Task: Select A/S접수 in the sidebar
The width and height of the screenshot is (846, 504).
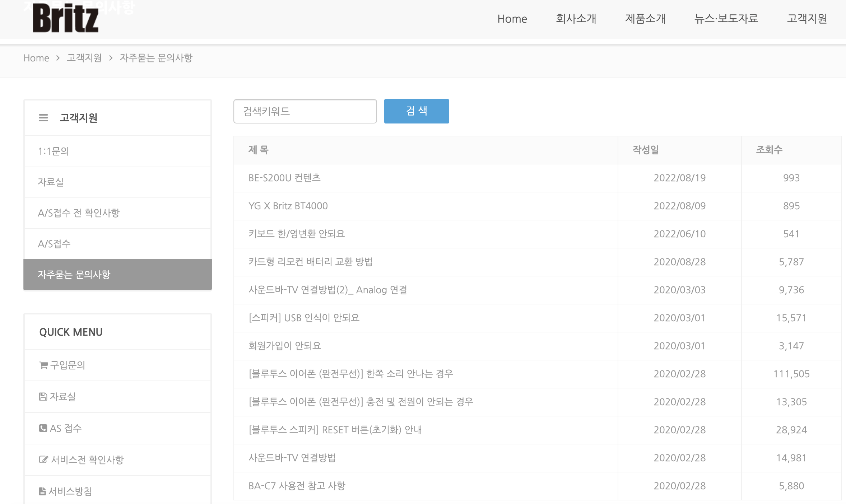Action: 117,244
